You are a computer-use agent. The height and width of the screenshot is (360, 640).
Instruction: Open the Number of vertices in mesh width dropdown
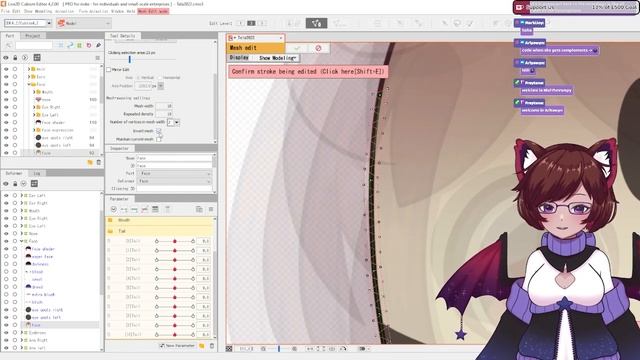click(x=177, y=122)
